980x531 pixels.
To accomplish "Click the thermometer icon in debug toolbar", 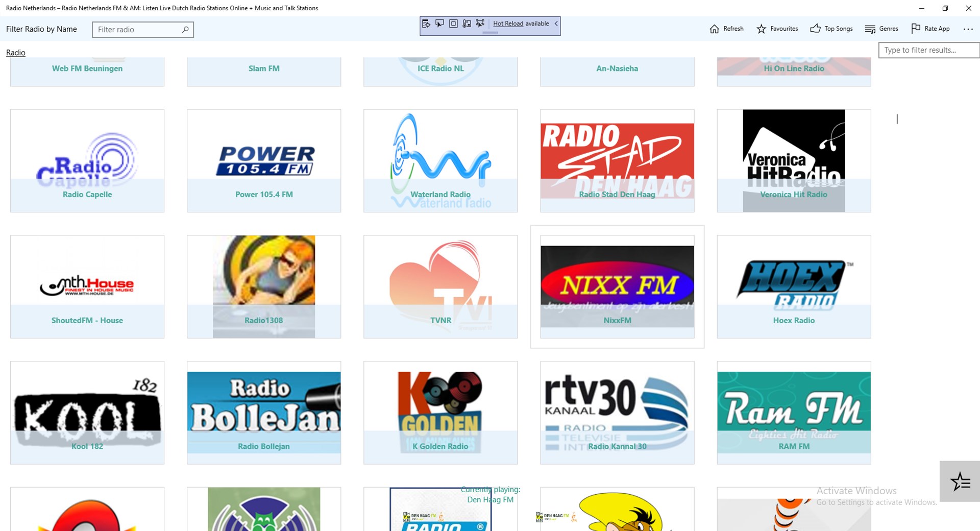I will tap(467, 23).
